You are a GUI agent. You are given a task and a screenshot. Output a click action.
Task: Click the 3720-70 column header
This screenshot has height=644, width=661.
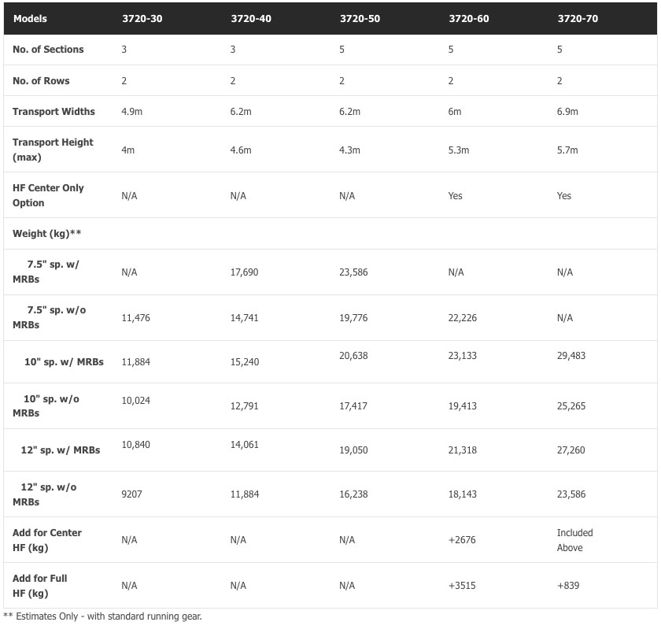[x=578, y=19]
